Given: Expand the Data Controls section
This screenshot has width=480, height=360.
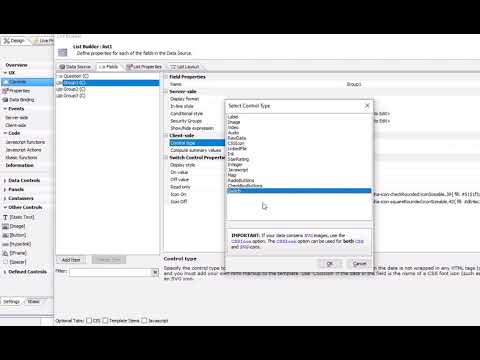Looking at the screenshot, I should tap(5, 180).
